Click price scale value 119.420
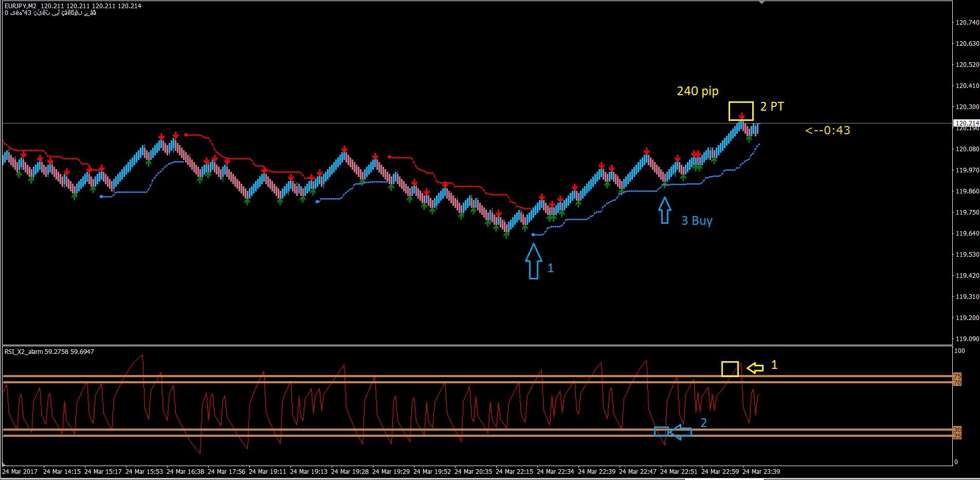This screenshot has width=980, height=480. pyautogui.click(x=967, y=276)
